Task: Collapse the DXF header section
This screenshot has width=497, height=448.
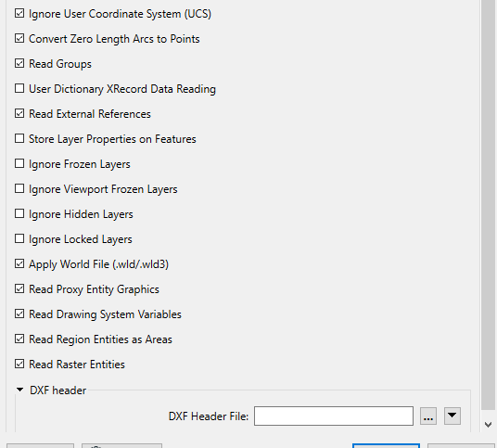Action: tap(19, 390)
